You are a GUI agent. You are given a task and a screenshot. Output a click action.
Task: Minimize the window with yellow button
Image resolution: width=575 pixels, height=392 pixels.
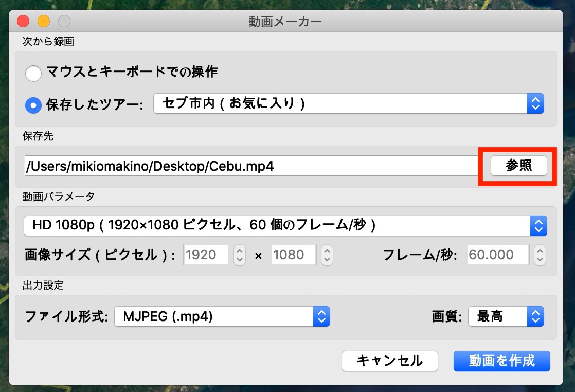click(x=44, y=21)
